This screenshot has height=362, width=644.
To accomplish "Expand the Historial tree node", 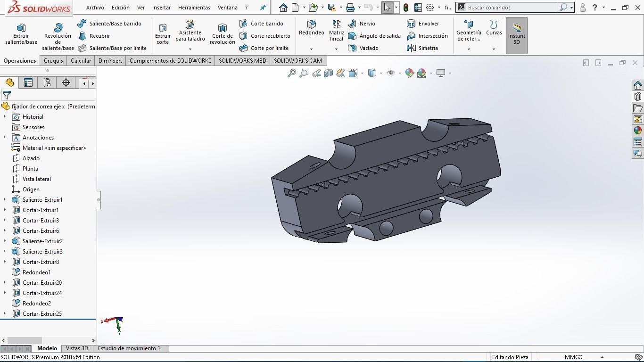I will point(5,117).
